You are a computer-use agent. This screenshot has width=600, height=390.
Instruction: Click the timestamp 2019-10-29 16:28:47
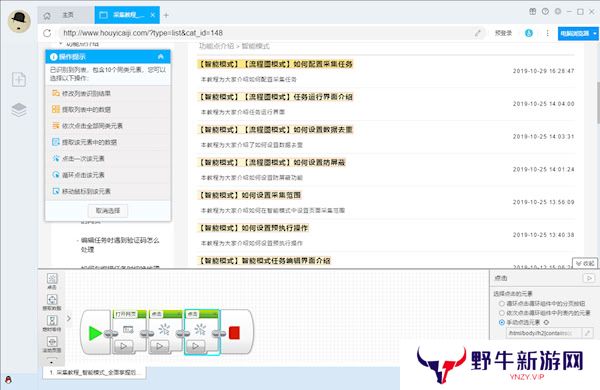click(543, 71)
